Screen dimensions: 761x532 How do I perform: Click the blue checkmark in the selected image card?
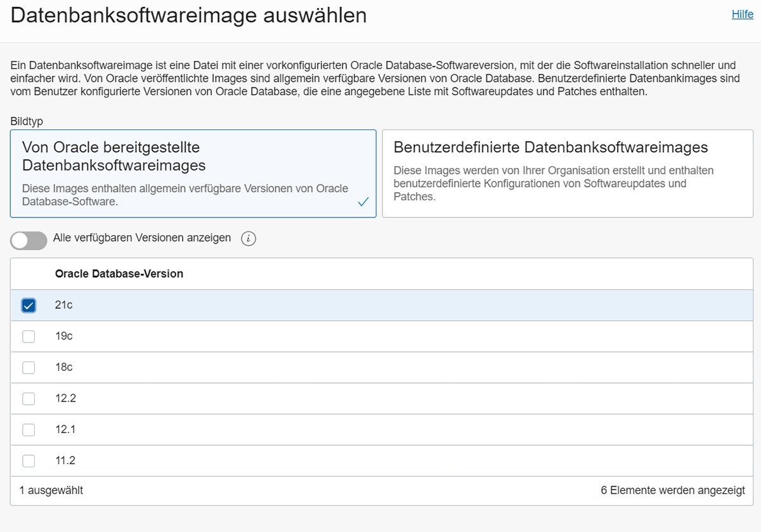tap(363, 202)
